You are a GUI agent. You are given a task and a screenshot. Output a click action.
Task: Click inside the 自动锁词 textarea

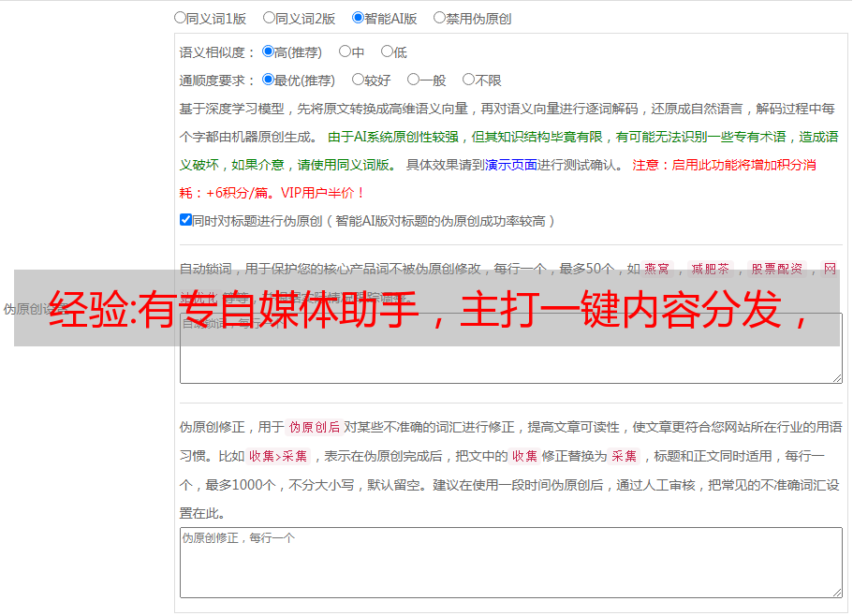pos(511,348)
